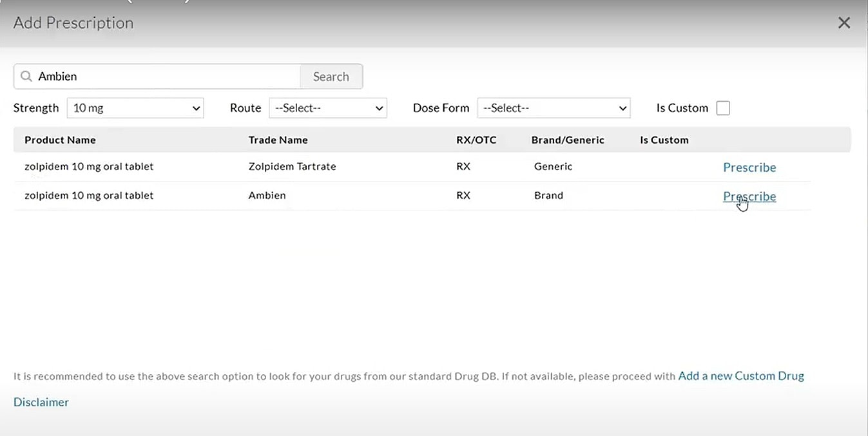Select the Ambien text in search box
The image size is (868, 436).
click(x=57, y=76)
